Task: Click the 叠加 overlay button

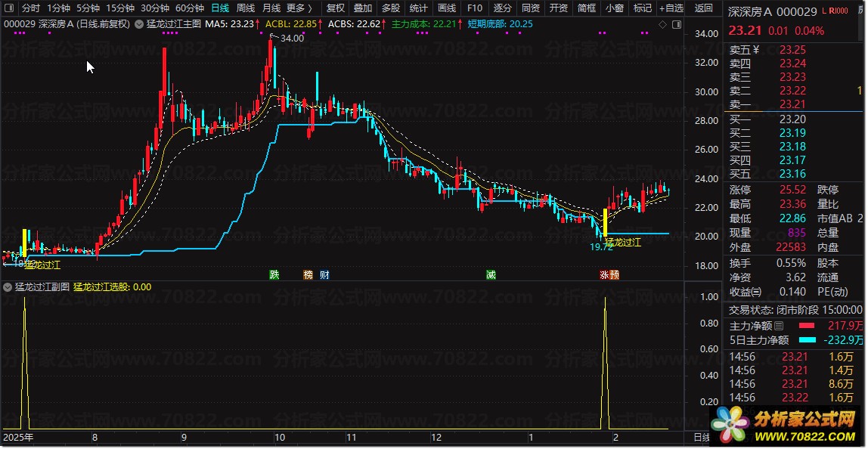Action: pos(363,8)
